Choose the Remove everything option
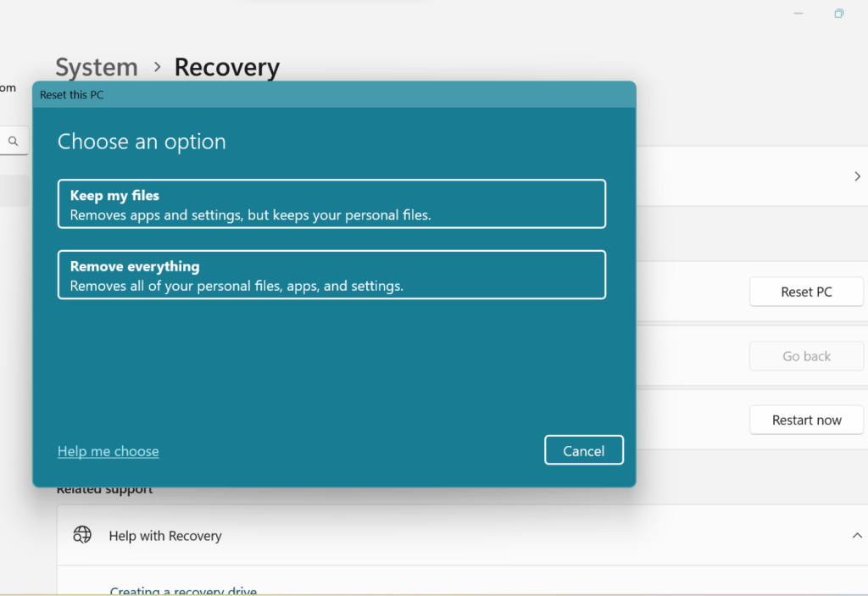This screenshot has width=868, height=596. (x=331, y=275)
